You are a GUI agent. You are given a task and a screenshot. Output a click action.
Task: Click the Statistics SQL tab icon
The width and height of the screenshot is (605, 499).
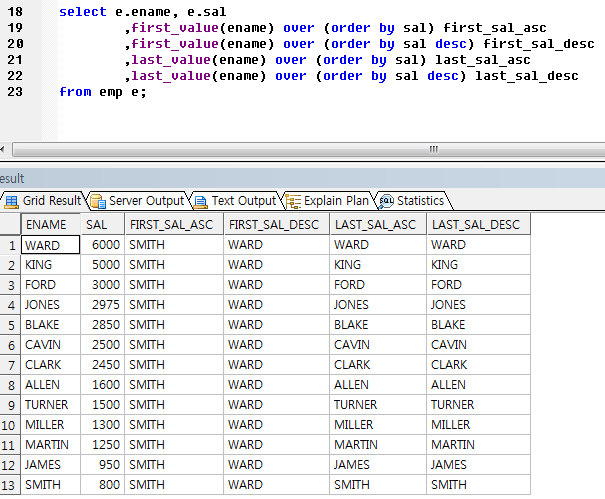click(x=385, y=201)
